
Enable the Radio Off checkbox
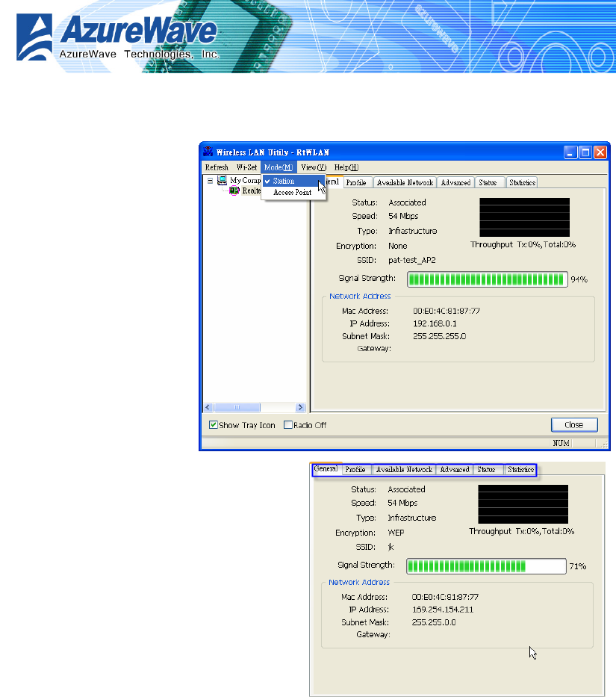288,425
